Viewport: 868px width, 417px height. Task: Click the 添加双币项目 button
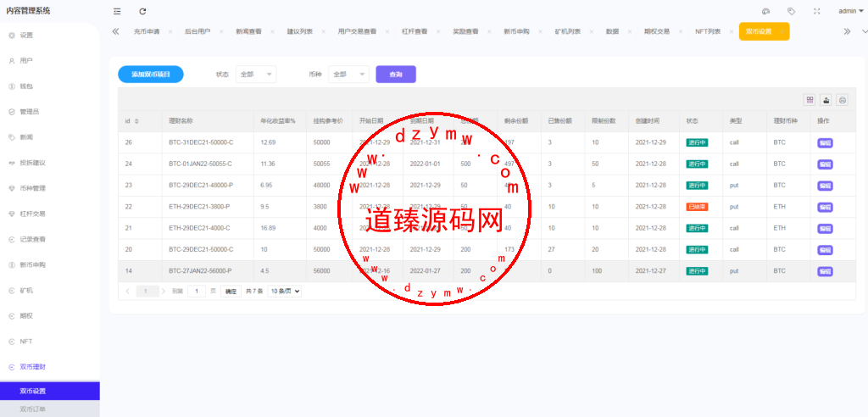point(151,75)
